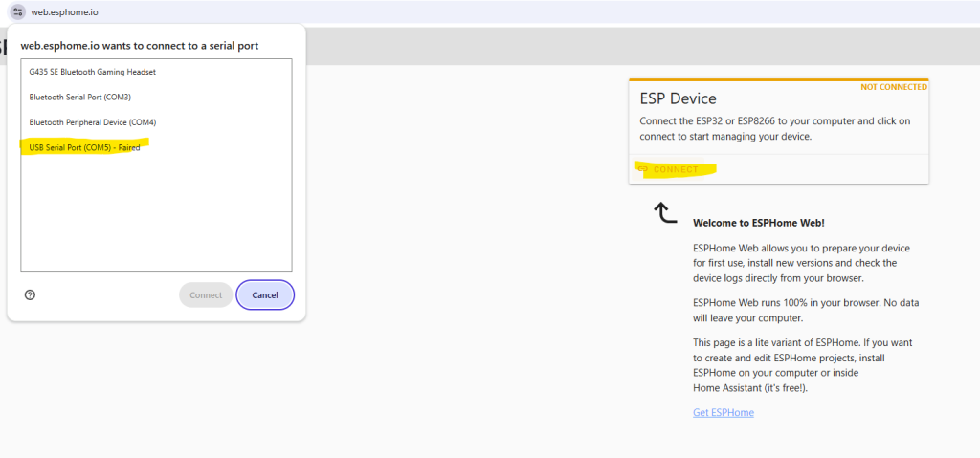Cancel the serial port dialog
The image size is (980, 458).
pos(265,294)
